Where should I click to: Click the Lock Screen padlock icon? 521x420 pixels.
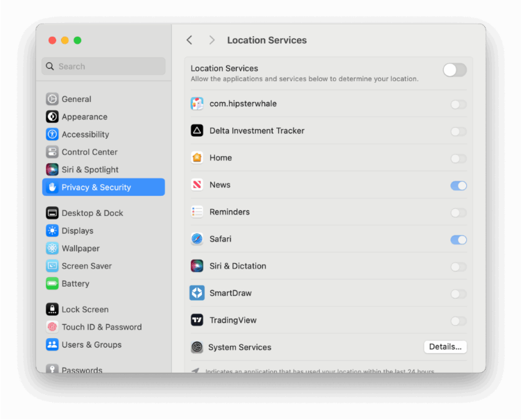52,310
